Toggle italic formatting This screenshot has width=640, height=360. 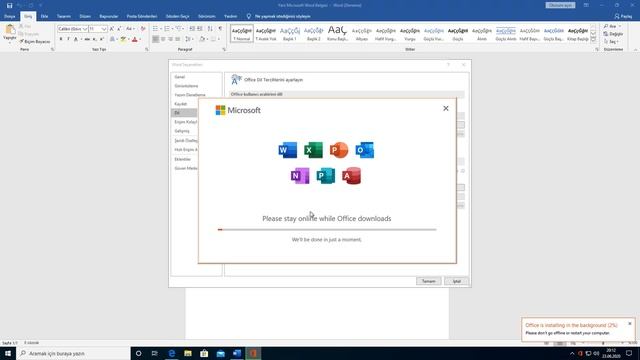coord(68,39)
